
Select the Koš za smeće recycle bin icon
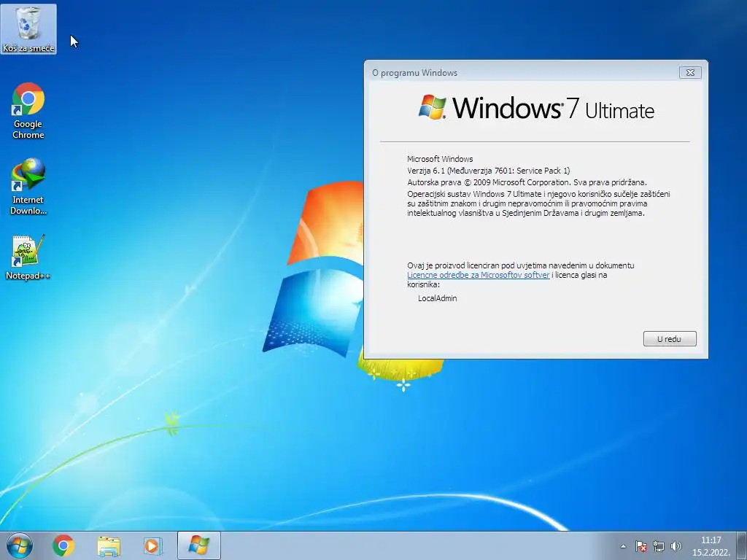click(28, 29)
